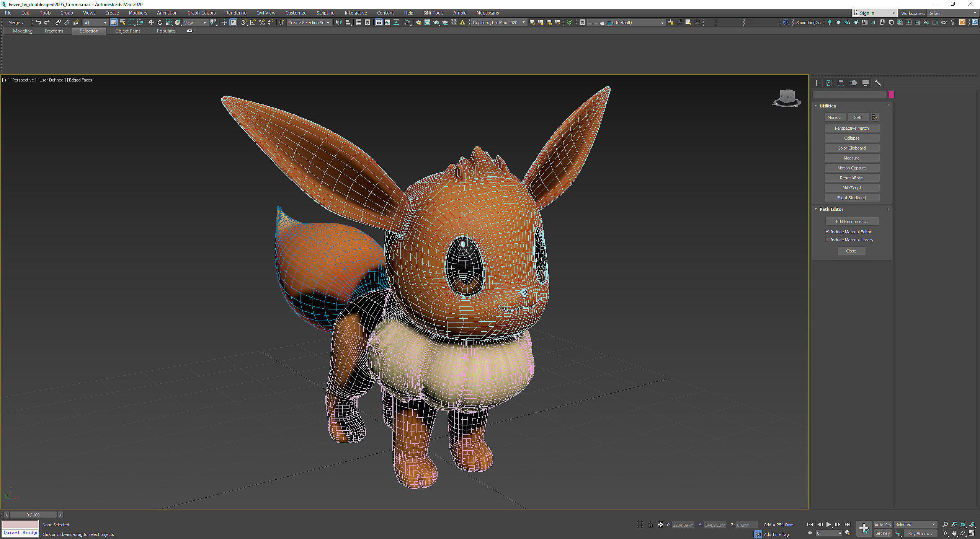Open Create Selection Set dropdown

pyautogui.click(x=309, y=23)
